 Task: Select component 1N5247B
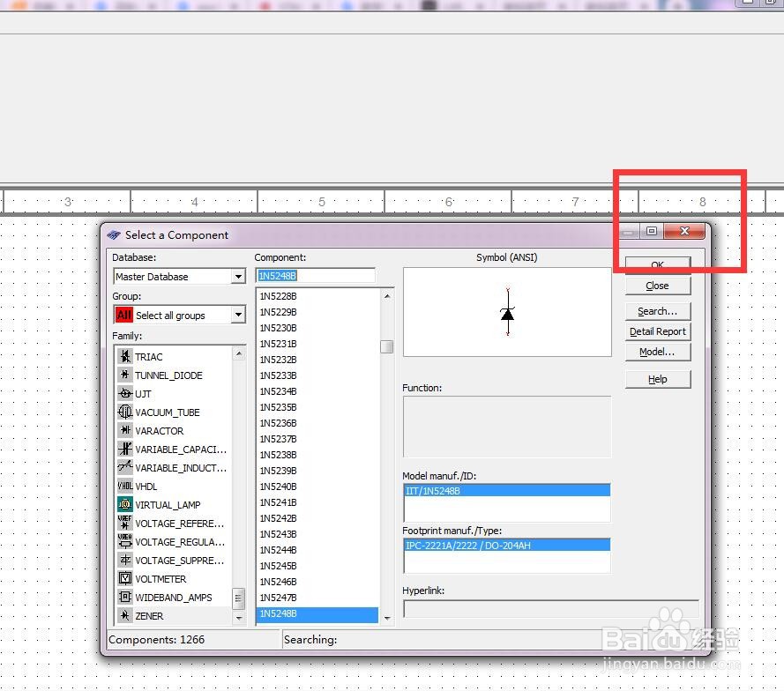pos(278,598)
